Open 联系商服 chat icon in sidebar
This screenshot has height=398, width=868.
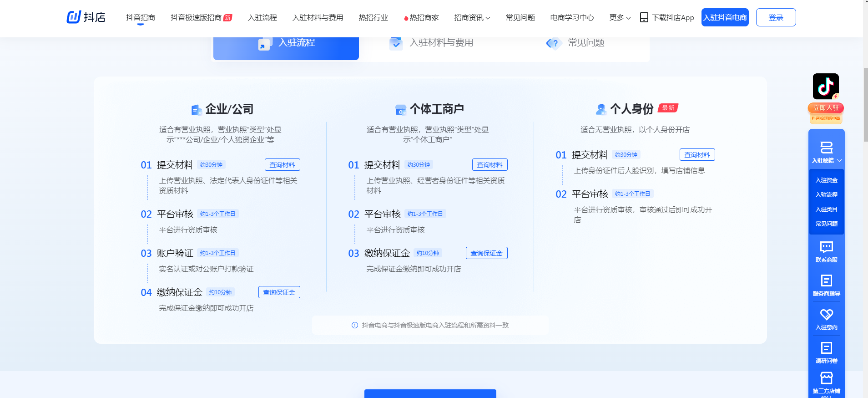click(826, 247)
